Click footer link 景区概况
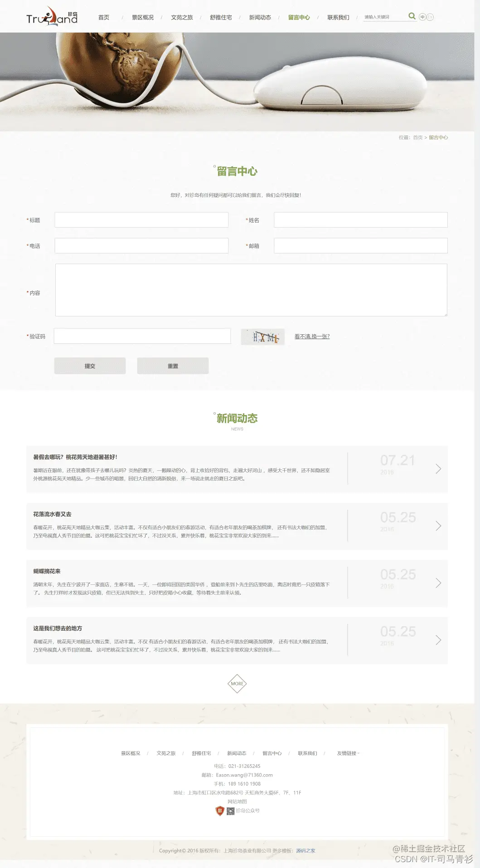 coord(131,753)
